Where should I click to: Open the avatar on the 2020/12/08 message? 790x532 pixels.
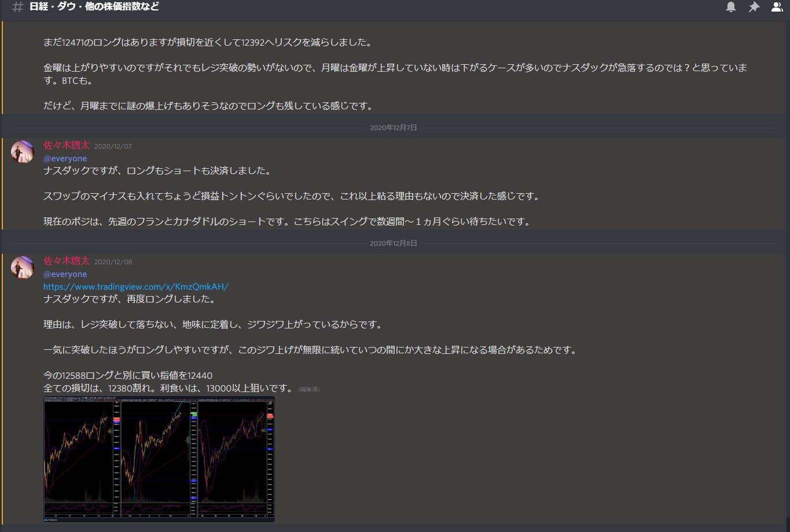[x=23, y=268]
